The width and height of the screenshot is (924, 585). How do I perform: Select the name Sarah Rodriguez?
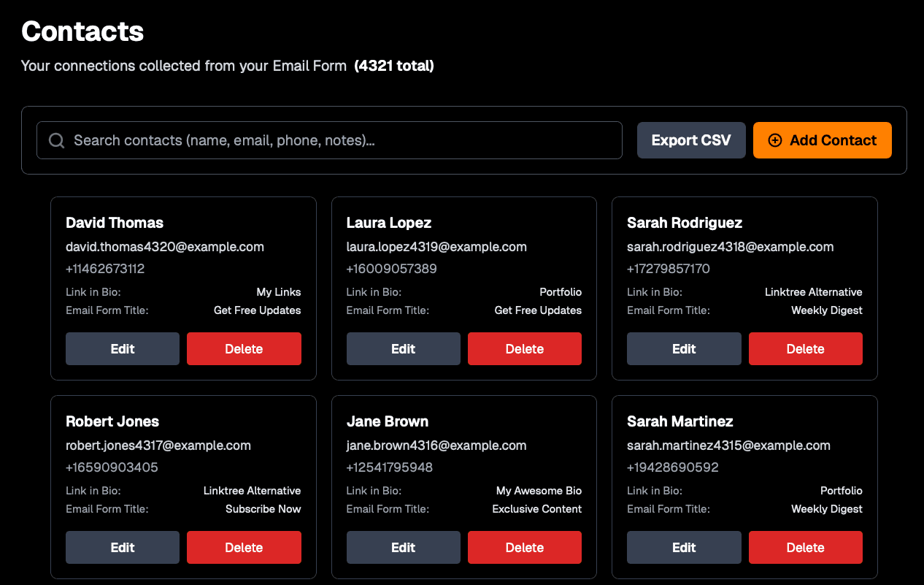coord(685,223)
